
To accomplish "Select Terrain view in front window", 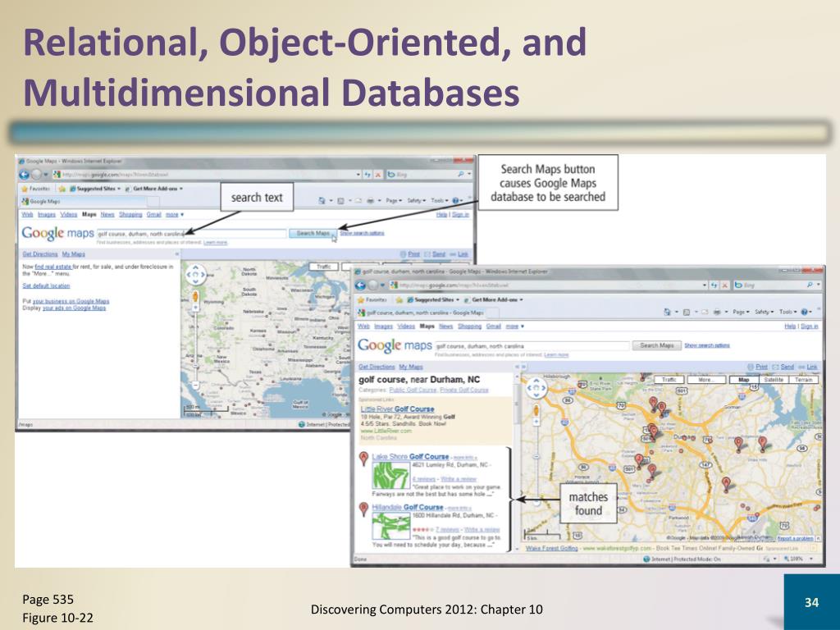I will pyautogui.click(x=804, y=379).
